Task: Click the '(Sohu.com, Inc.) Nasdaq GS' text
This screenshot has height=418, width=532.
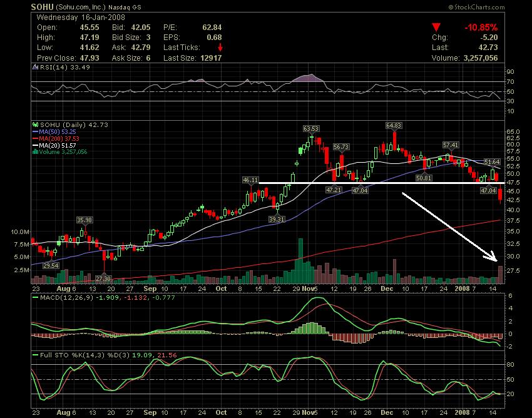Action: click(98, 7)
